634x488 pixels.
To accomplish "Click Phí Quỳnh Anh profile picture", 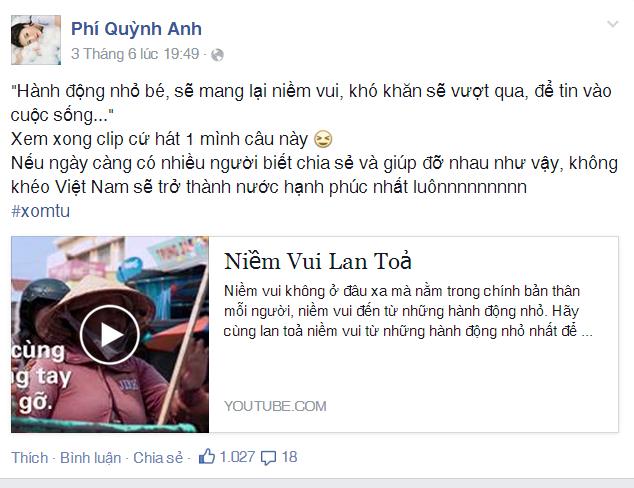I will tap(36, 40).
